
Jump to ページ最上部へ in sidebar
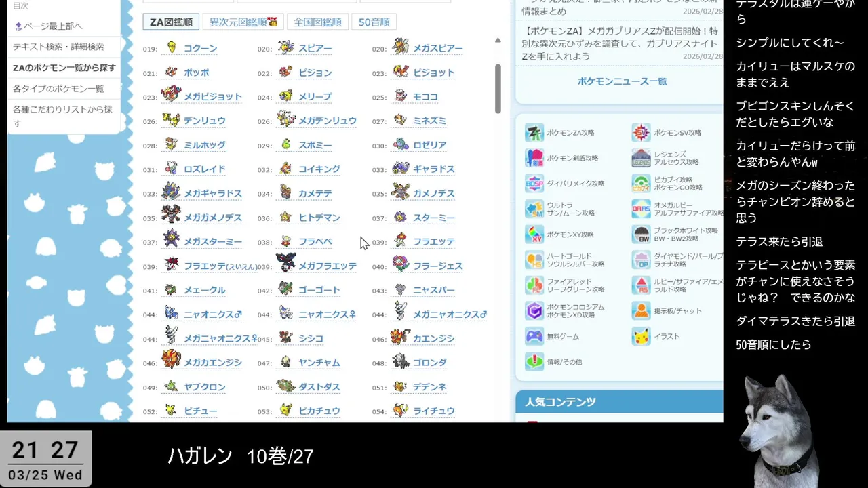[48, 26]
